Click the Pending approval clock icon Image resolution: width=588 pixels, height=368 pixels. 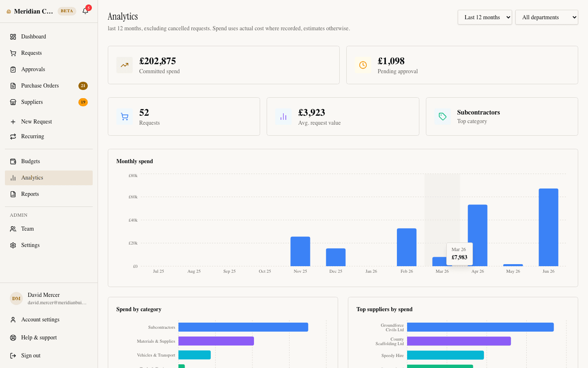click(363, 65)
